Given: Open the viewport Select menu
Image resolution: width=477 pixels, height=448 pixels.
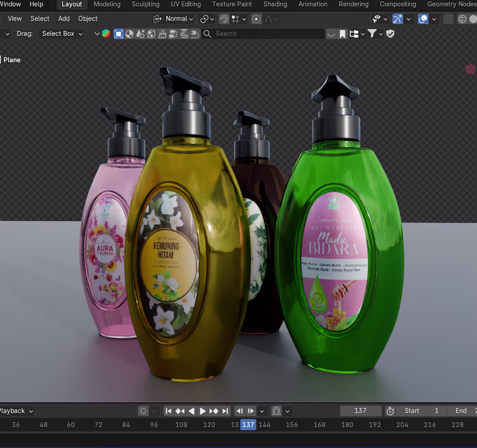Looking at the screenshot, I should click(39, 19).
